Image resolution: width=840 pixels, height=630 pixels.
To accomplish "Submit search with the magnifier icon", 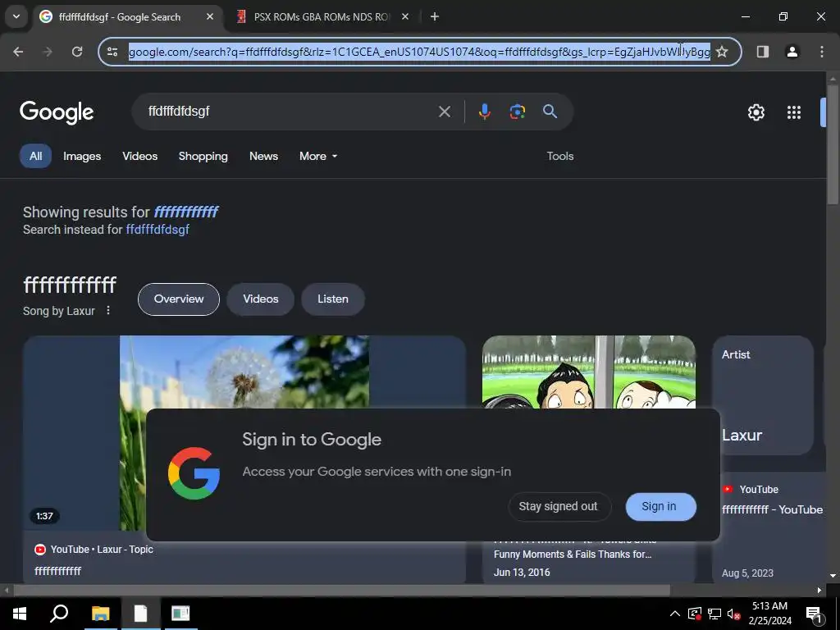I will 550,112.
